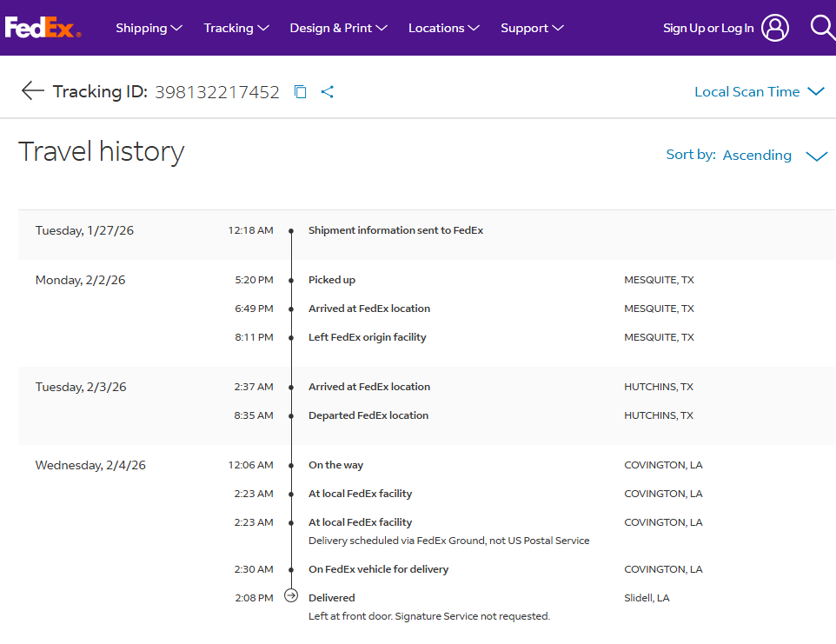
Task: Click the timeline dot for 'Picked up'
Action: [291, 281]
